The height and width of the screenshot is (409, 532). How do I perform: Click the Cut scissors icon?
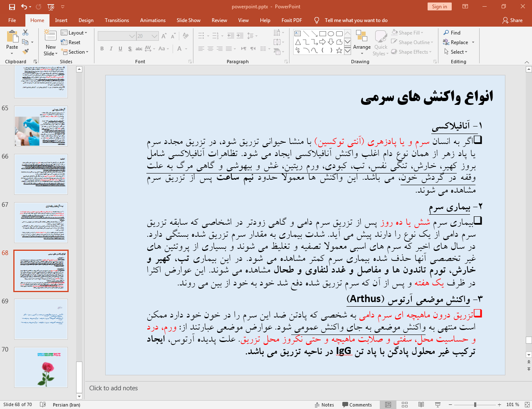tap(25, 32)
